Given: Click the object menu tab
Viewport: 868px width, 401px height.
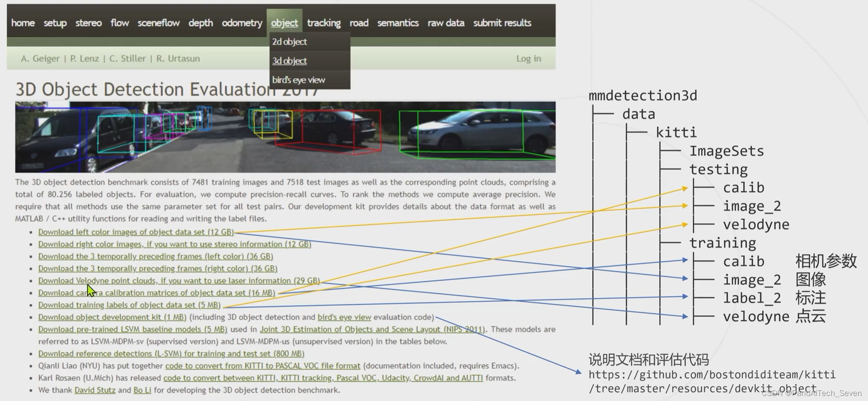Looking at the screenshot, I should click(x=284, y=23).
